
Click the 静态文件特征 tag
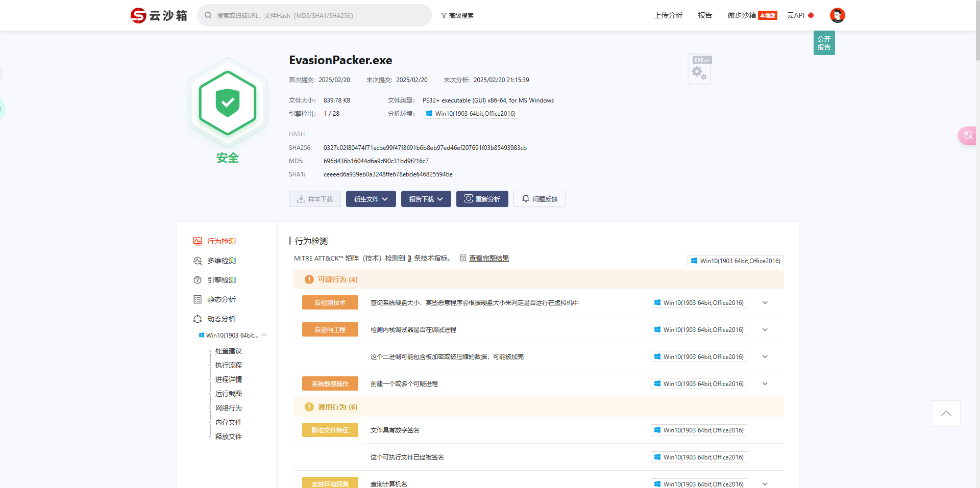click(330, 430)
